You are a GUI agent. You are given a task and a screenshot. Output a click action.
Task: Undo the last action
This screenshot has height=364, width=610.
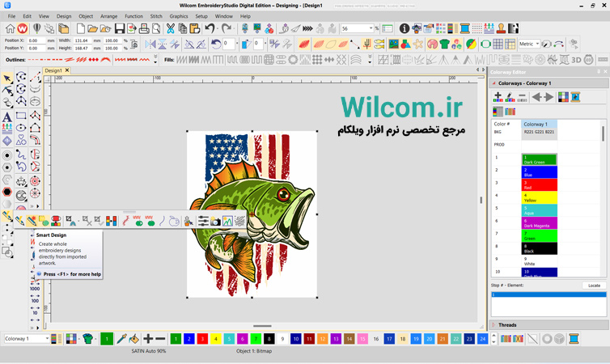pyautogui.click(x=210, y=28)
